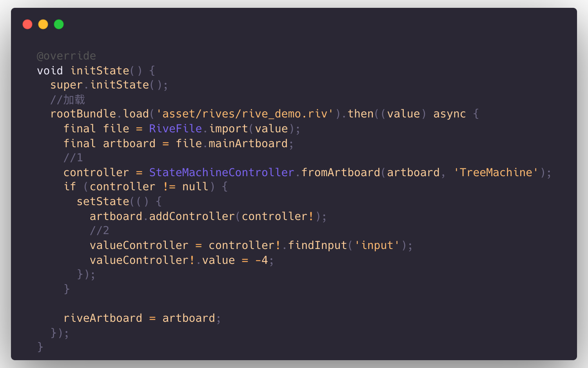
Task: Click the findInput method name
Action: (x=317, y=245)
